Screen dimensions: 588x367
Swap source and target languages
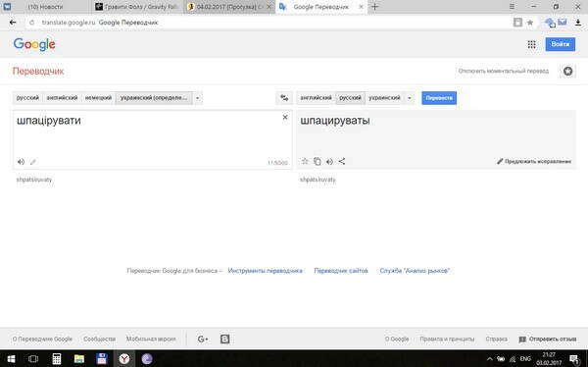point(284,98)
